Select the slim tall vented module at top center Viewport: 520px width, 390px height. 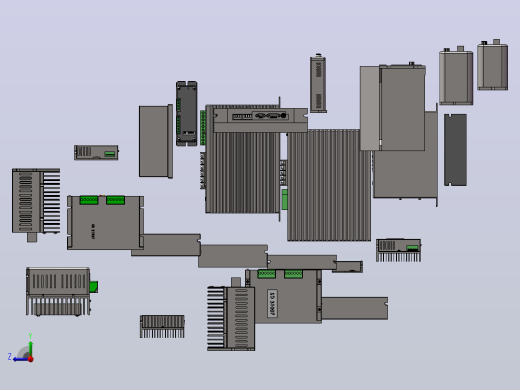point(318,83)
